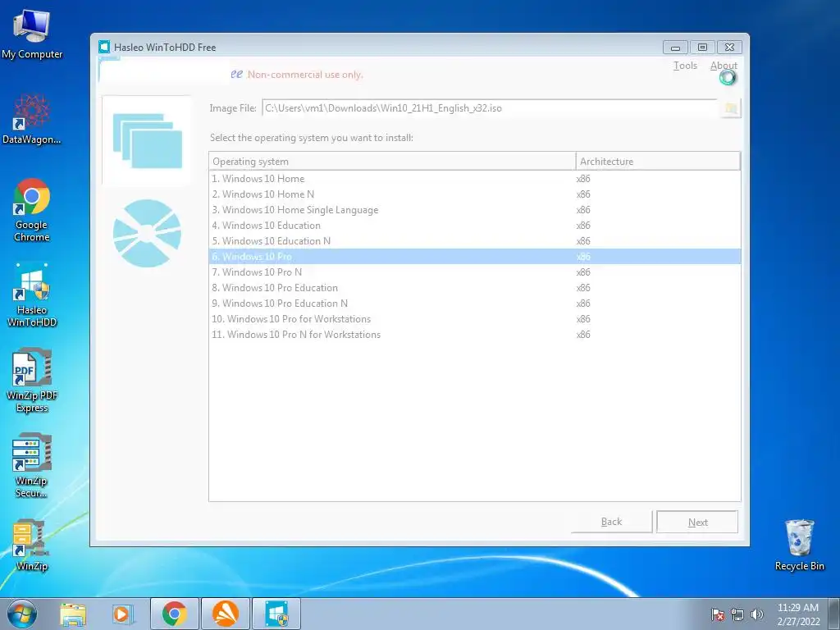Click the Back button
Viewport: 840px width, 630px height.
click(x=611, y=522)
